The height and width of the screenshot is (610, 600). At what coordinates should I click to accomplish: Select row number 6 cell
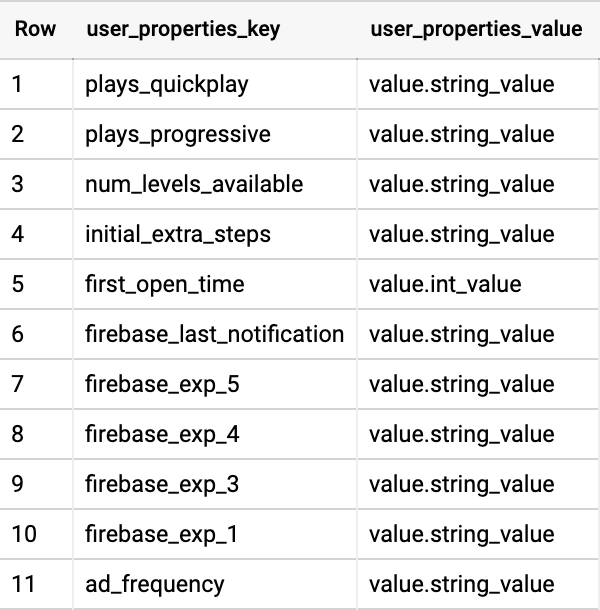click(36, 334)
